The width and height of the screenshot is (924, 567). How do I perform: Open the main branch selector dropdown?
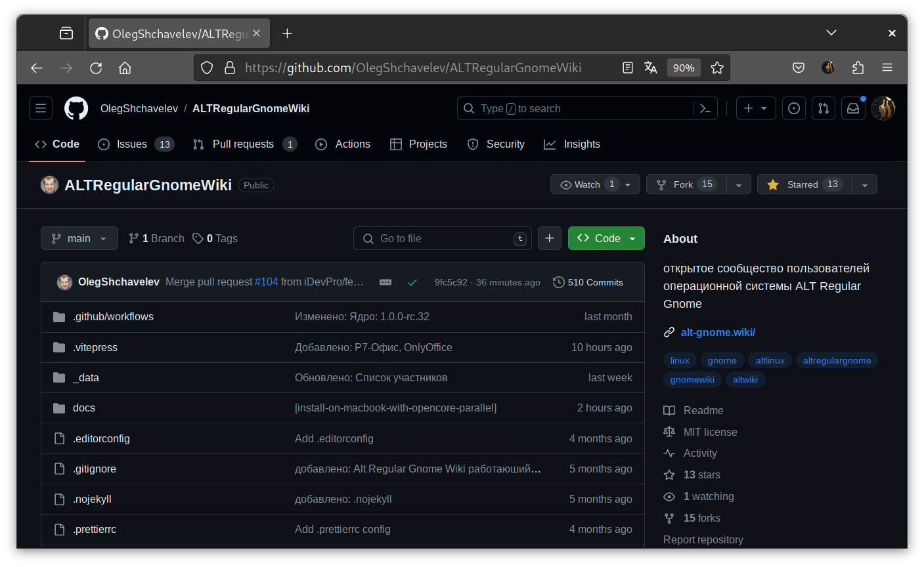[79, 238]
